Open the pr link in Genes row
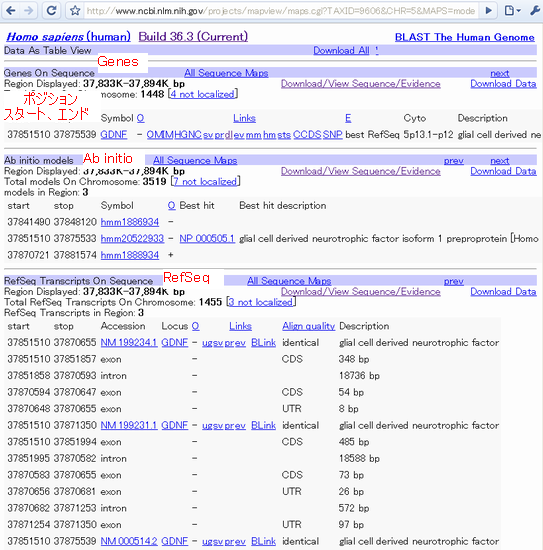This screenshot has width=543, height=550. click(219, 135)
